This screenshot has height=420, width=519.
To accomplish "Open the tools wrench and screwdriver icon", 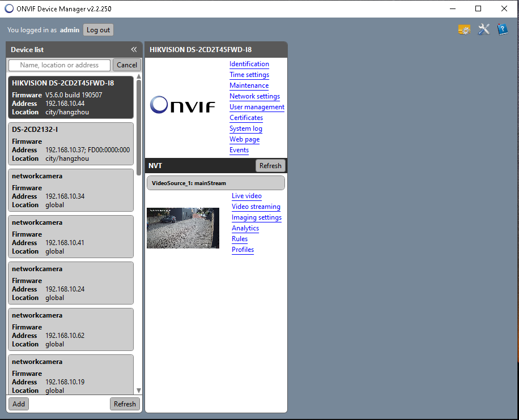I will point(483,29).
